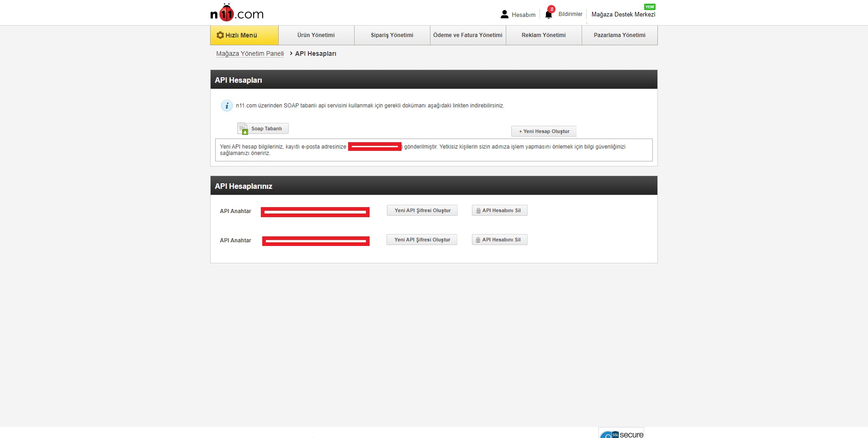
Task: Click the SSL secure badge
Action: pyautogui.click(x=621, y=433)
